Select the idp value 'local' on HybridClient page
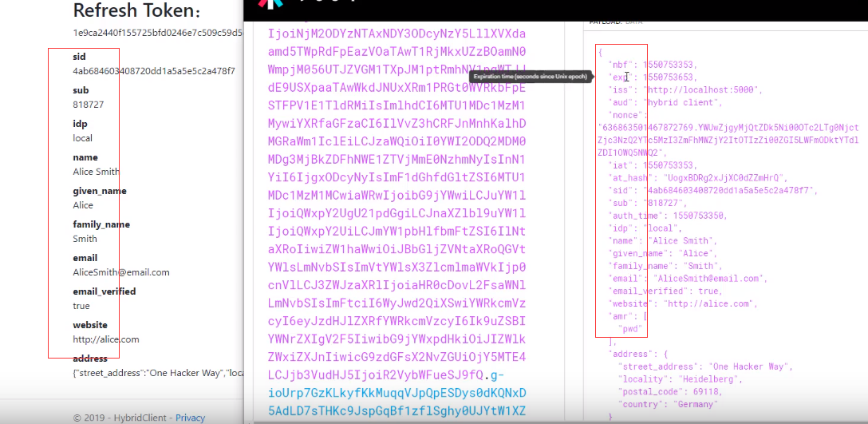The width and height of the screenshot is (868, 424). click(x=82, y=138)
